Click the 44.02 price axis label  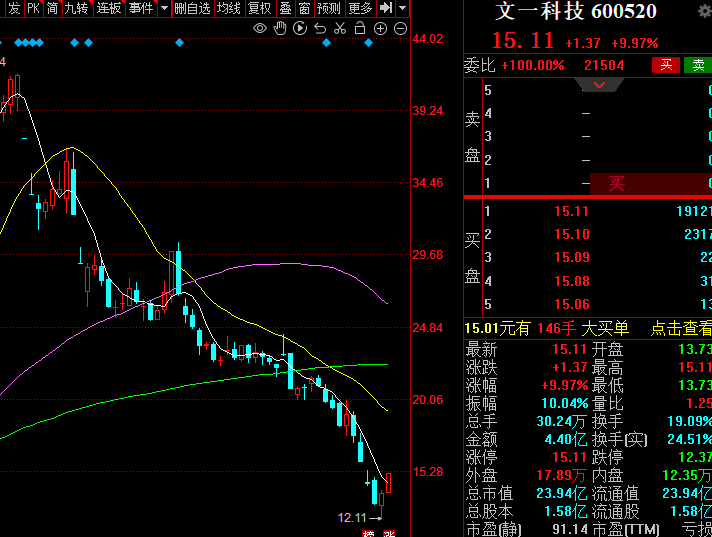428,39
